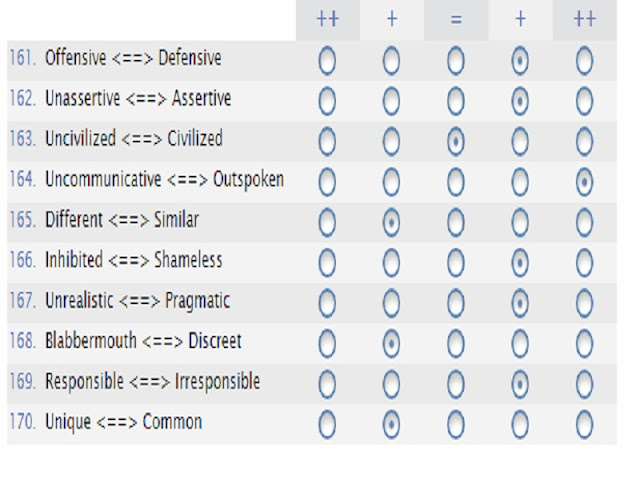Select slightly Discreet on item 168
Image resolution: width=640 pixels, height=480 pixels.
[x=520, y=344]
